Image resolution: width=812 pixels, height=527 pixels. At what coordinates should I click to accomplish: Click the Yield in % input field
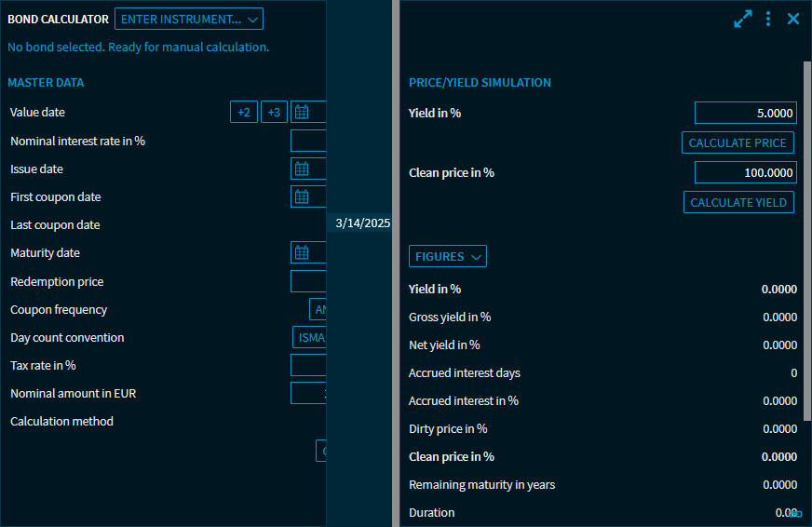[x=745, y=113]
